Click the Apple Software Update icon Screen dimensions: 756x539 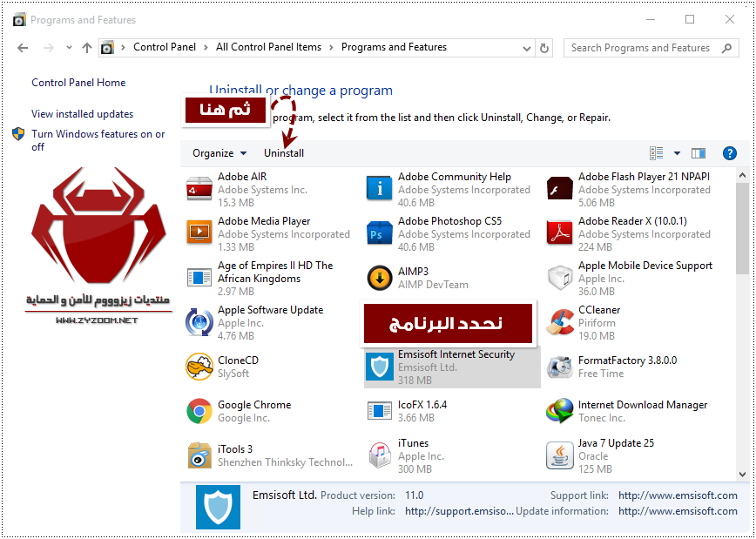click(199, 322)
